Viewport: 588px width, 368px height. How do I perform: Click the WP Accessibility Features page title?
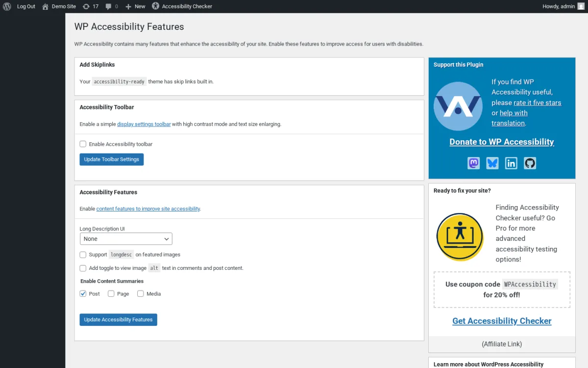(x=129, y=26)
